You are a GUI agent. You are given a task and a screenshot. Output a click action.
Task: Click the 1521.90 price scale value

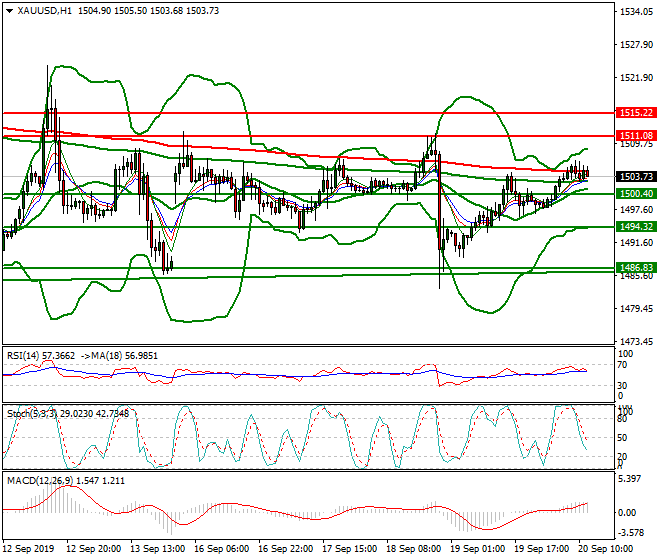(x=636, y=78)
